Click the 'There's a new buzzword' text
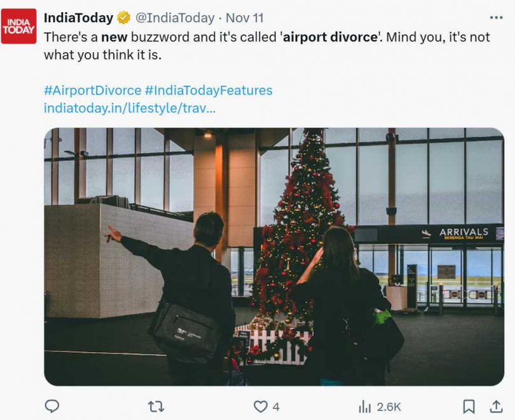The height and width of the screenshot is (420, 515). (118, 37)
